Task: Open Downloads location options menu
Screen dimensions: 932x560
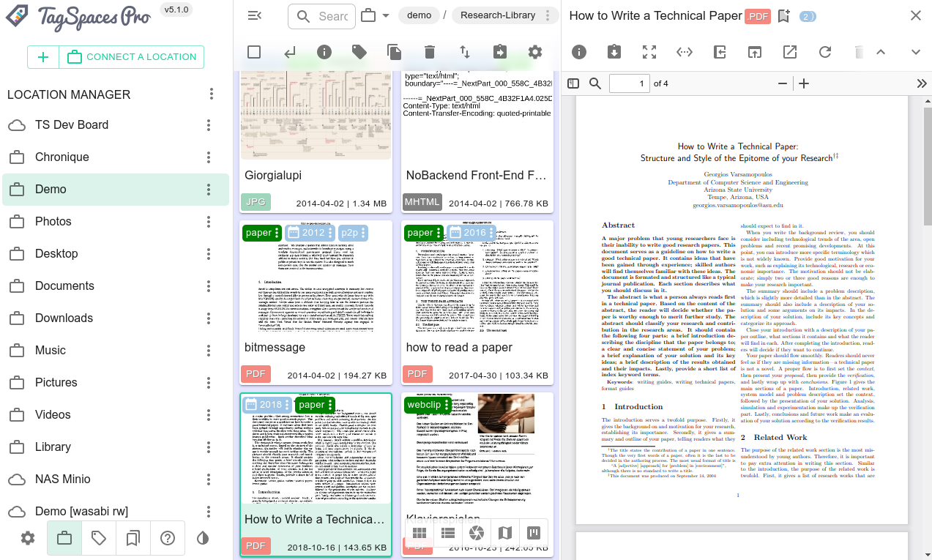Action: tap(209, 318)
